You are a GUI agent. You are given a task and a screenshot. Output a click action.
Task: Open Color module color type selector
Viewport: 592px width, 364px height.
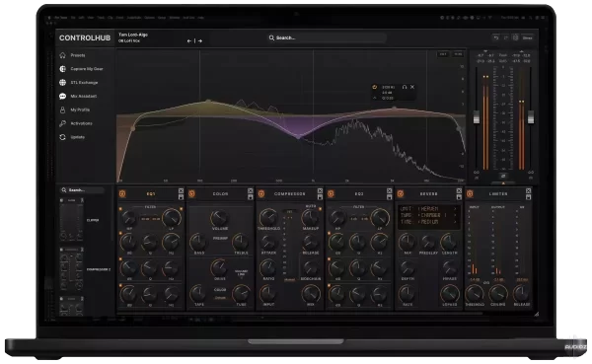220,298
